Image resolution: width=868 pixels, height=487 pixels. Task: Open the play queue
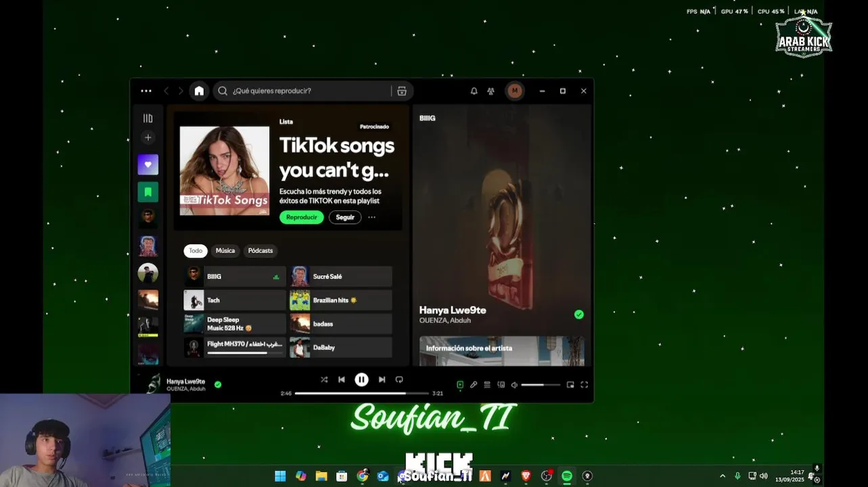[x=487, y=385]
